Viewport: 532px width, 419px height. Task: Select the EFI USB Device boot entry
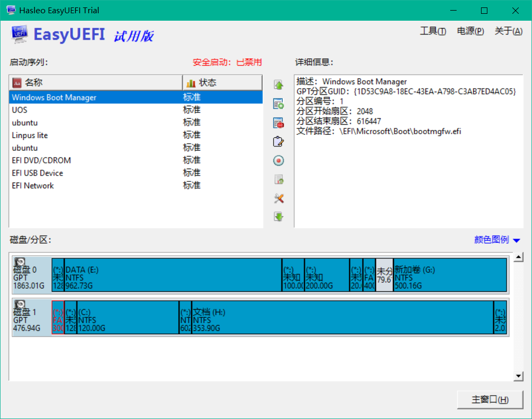[x=136, y=173]
